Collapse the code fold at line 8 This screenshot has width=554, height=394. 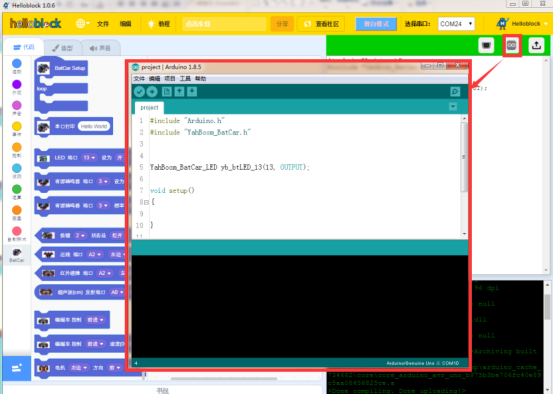[146, 202]
